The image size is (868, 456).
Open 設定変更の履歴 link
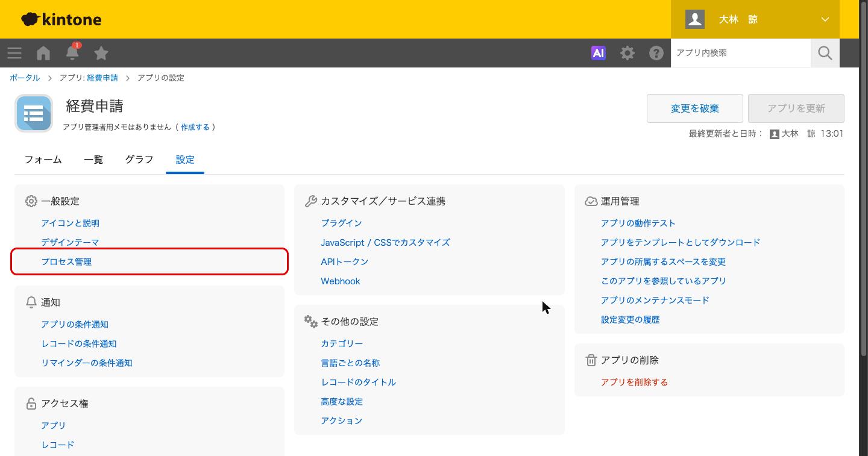pos(631,319)
